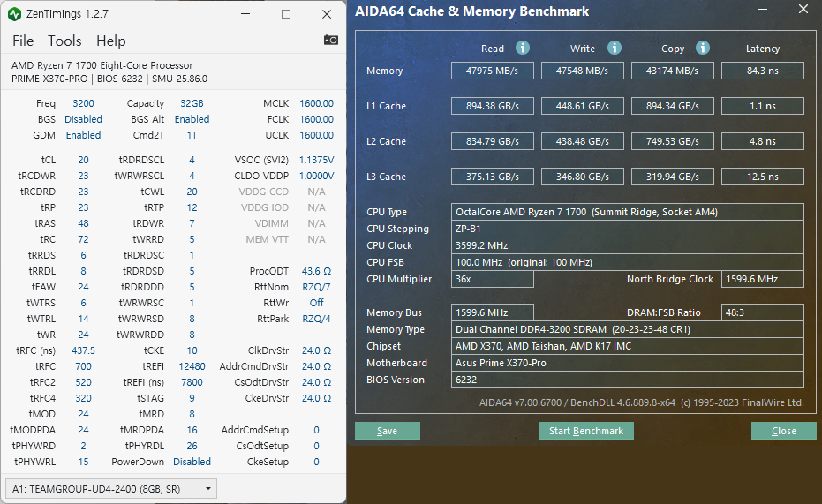The width and height of the screenshot is (822, 504).
Task: Click the ZenTimings screenshot camera icon
Action: point(331,40)
